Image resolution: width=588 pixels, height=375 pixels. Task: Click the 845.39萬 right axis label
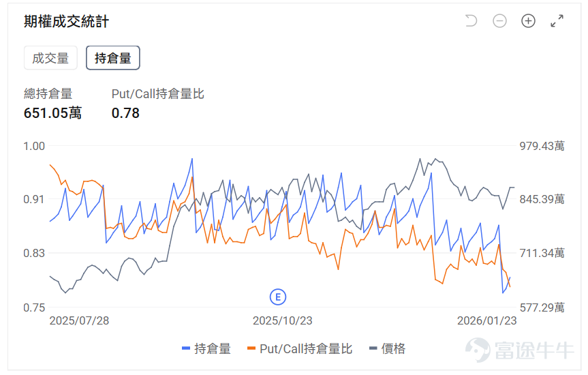tap(542, 199)
